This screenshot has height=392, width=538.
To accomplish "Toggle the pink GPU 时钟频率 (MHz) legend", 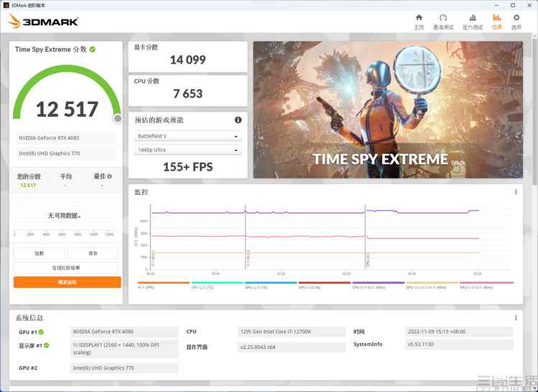I will click(486, 285).
